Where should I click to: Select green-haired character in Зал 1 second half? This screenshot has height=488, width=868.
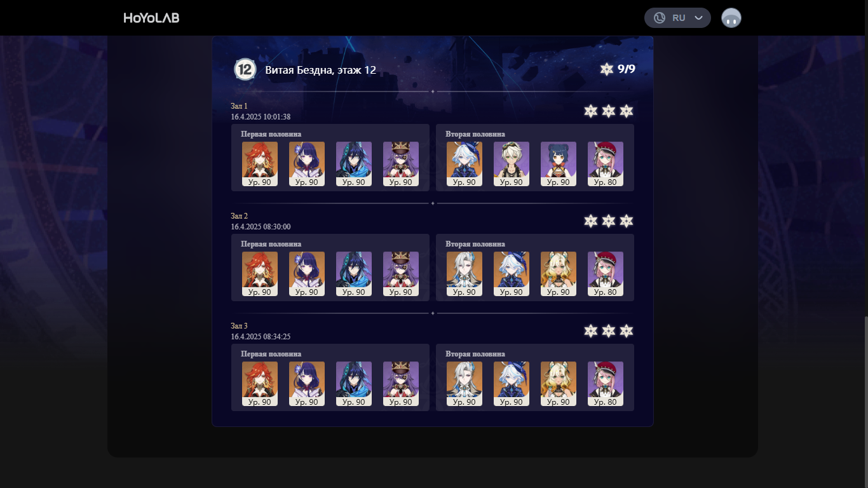point(512,164)
